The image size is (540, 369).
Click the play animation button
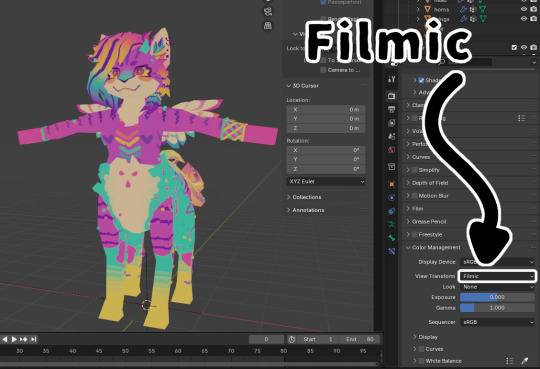[x=14, y=339]
